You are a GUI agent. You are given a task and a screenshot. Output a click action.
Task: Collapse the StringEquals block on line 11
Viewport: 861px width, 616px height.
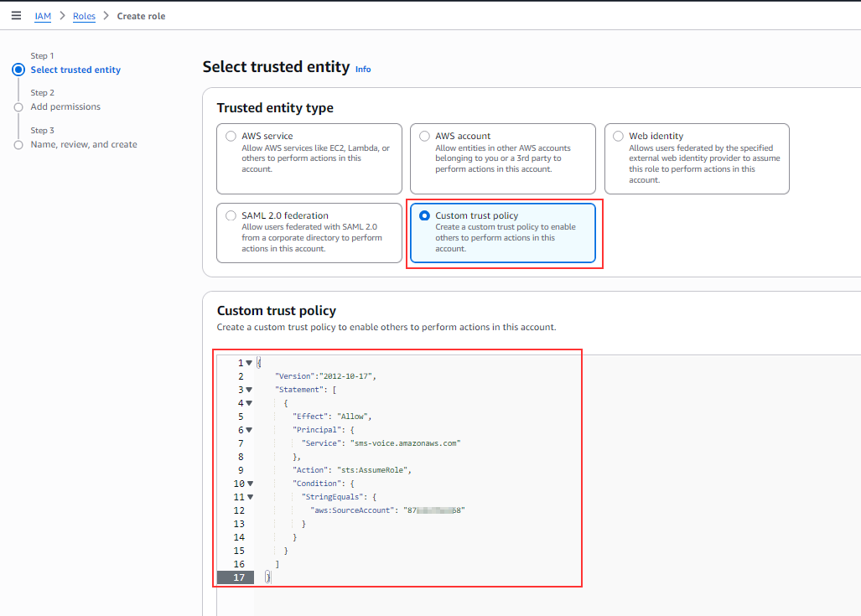(x=249, y=497)
